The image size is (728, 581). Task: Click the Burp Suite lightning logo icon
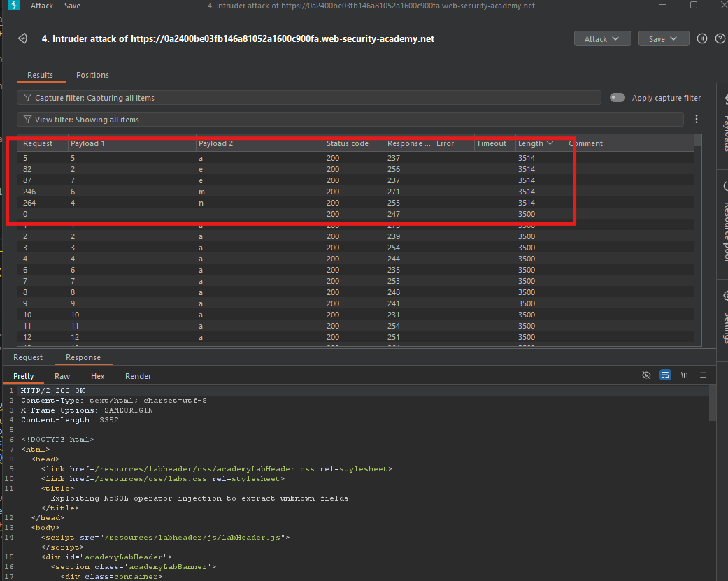coord(14,6)
